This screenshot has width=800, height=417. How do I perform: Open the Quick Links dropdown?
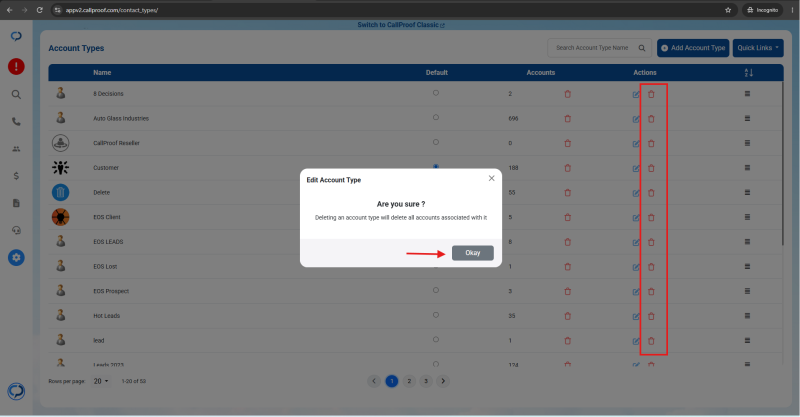click(x=758, y=48)
